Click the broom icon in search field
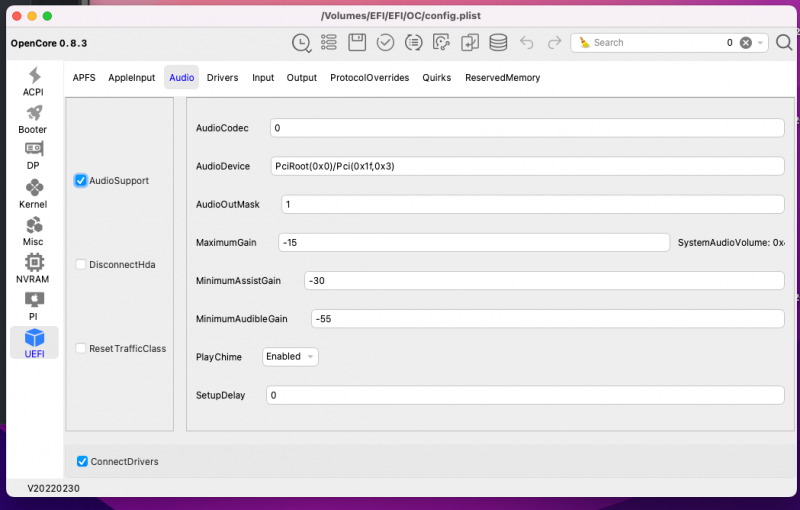This screenshot has height=510, width=800. pyautogui.click(x=584, y=42)
